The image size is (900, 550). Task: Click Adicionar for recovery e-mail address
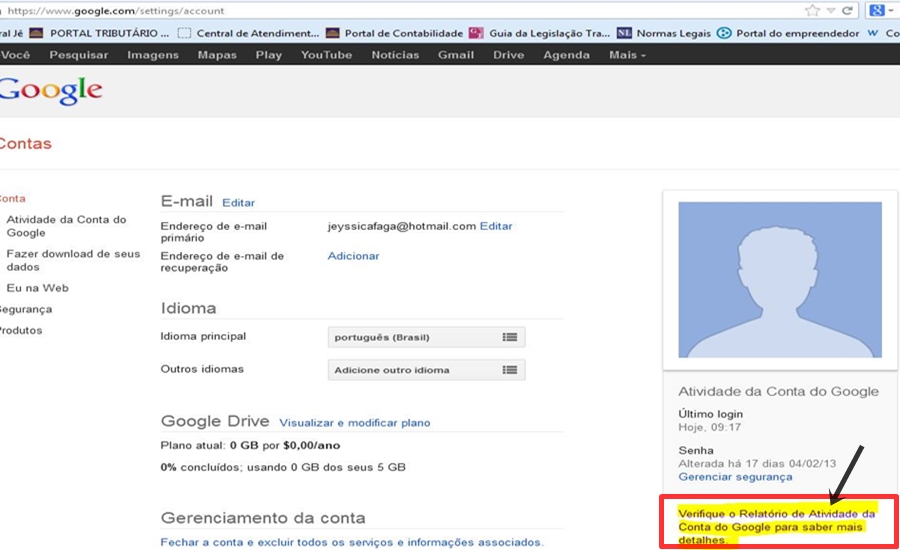pos(353,256)
